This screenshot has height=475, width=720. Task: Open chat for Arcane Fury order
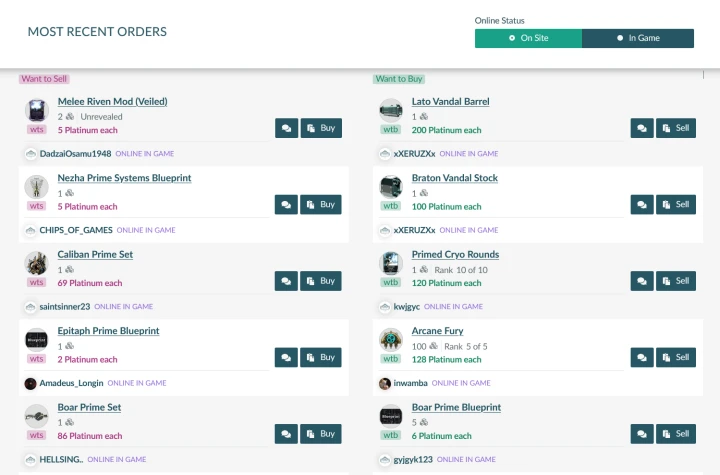coord(641,357)
